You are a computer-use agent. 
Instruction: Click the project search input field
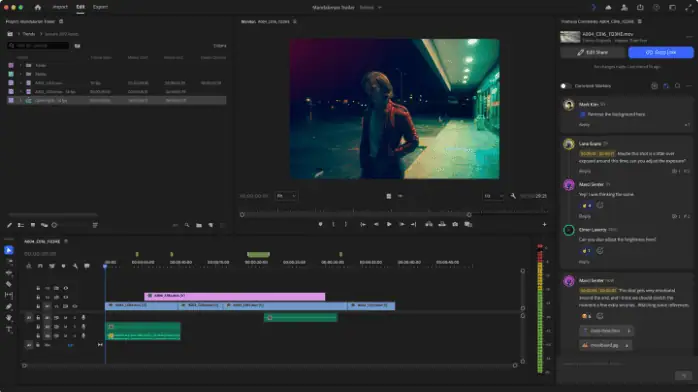tap(38, 46)
